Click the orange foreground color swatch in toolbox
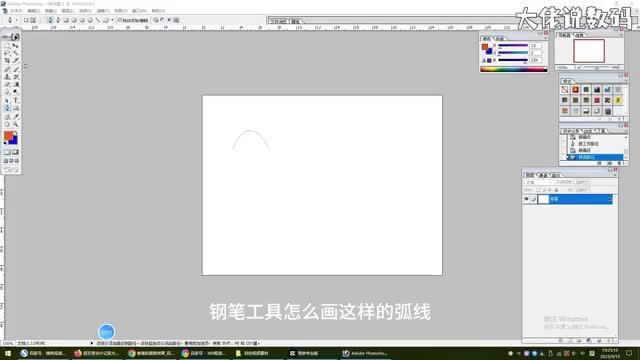Viewport: 640px width, 360px height. (8, 136)
